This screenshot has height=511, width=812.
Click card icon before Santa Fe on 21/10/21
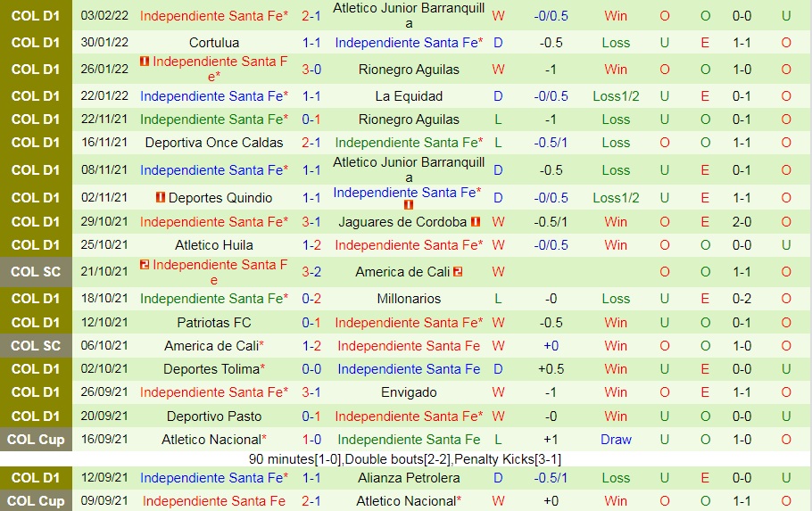pyautogui.click(x=145, y=265)
